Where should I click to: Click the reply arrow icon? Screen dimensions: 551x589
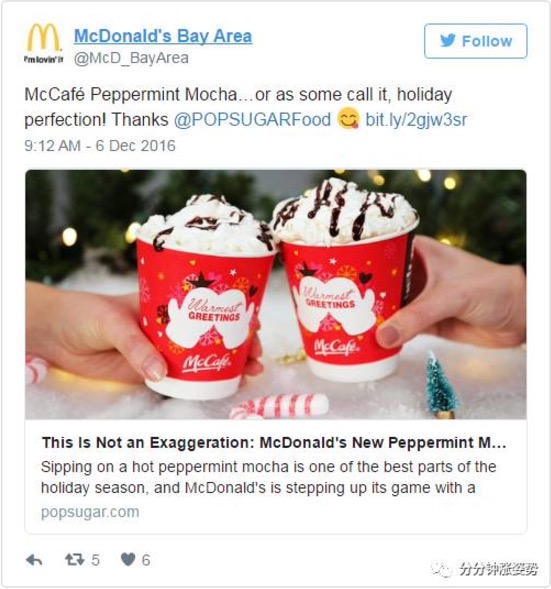click(x=34, y=560)
